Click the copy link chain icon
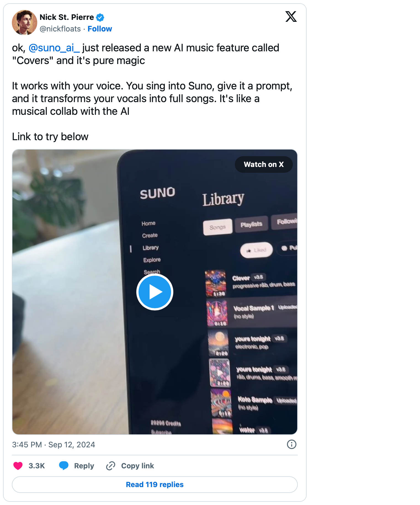This screenshot has width=420, height=505. [111, 466]
